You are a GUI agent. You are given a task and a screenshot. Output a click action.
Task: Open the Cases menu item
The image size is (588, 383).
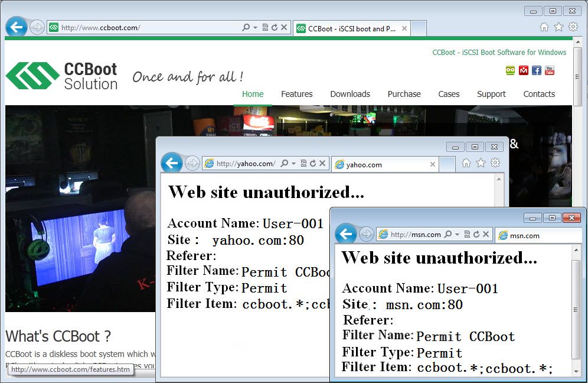(x=449, y=94)
